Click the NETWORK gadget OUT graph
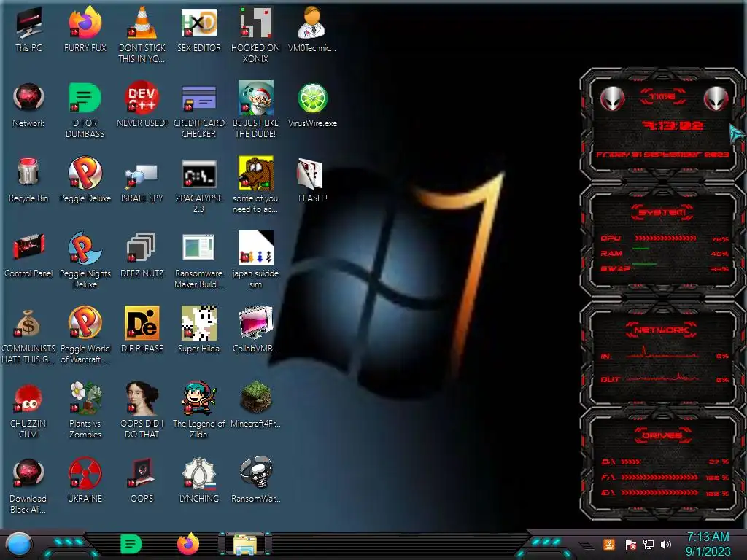 662,377
